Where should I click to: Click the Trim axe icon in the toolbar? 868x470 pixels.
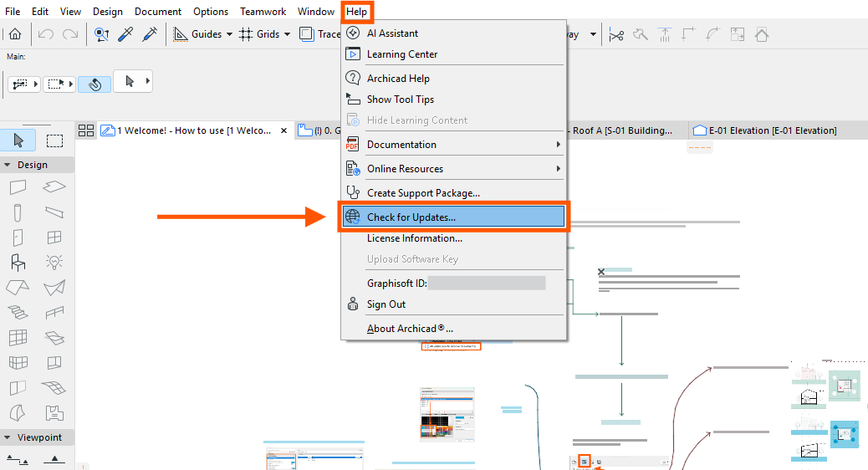click(x=641, y=35)
